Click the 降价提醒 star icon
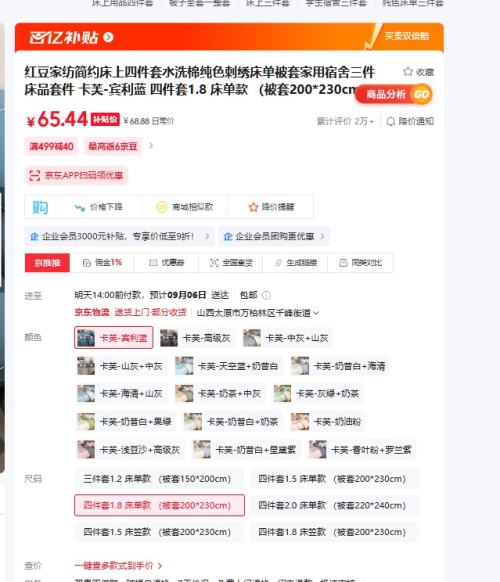The image size is (500, 582). (254, 207)
